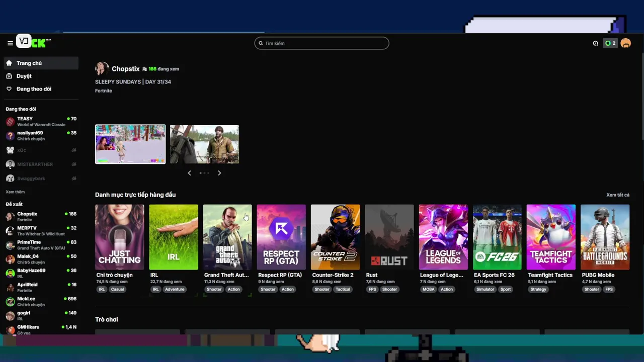Open Grand Theft Auto category card
Image resolution: width=644 pixels, height=362 pixels.
coord(227,237)
